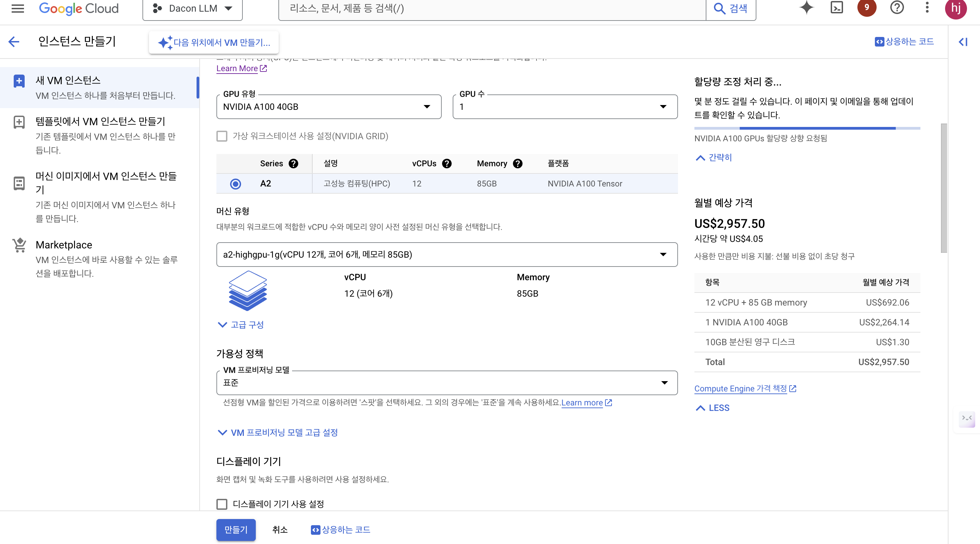
Task: Click the 고성능 컴퓨팅(HPC) description cell
Action: (356, 184)
